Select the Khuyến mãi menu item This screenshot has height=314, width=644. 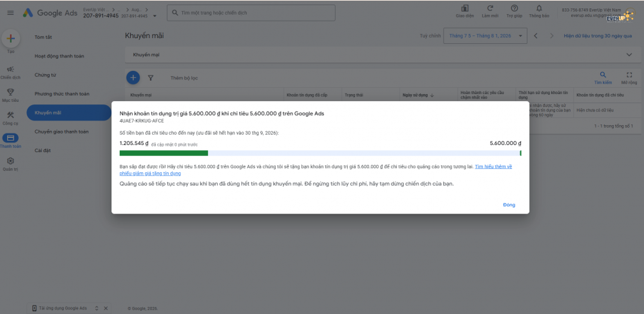click(69, 113)
